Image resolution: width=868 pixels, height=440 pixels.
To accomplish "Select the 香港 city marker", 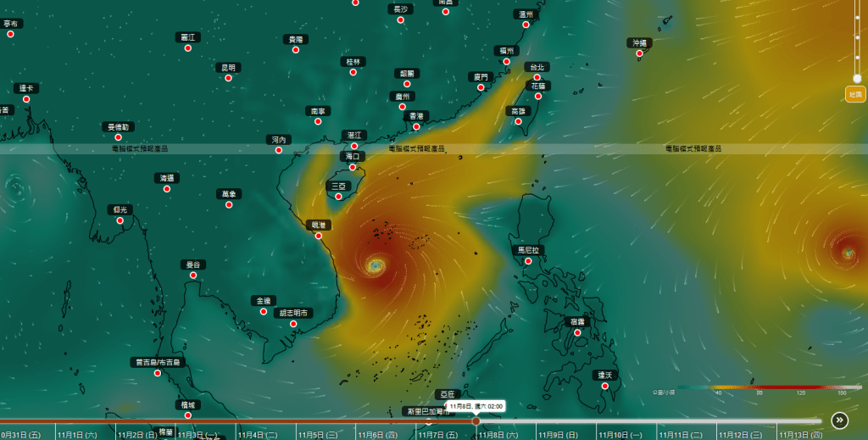I will point(416,126).
